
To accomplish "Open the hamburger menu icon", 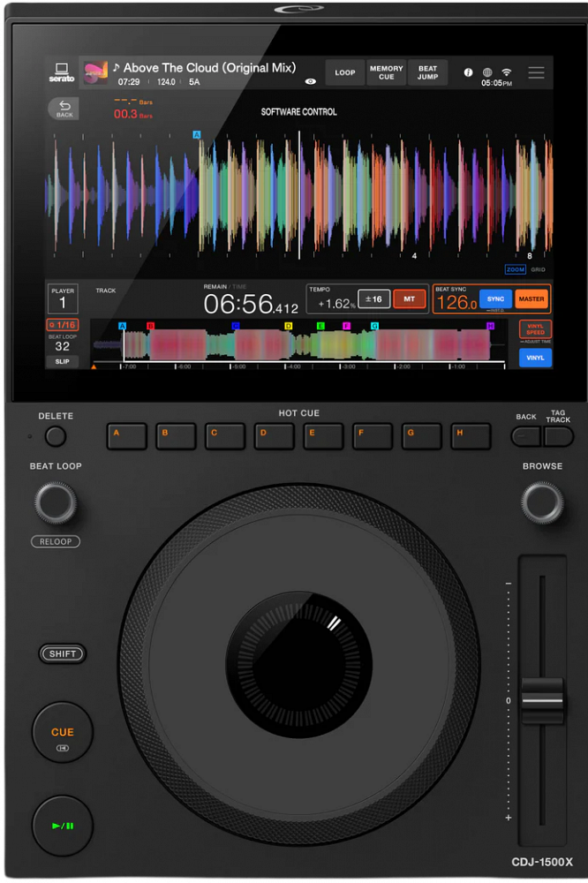I will [536, 72].
